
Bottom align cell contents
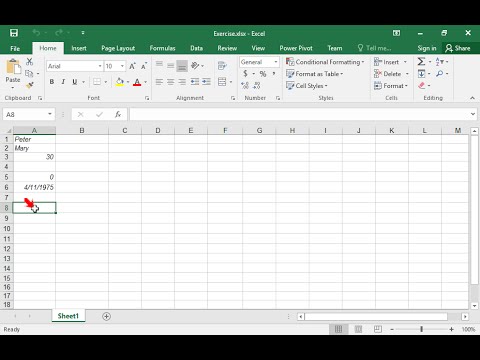[x=182, y=66]
